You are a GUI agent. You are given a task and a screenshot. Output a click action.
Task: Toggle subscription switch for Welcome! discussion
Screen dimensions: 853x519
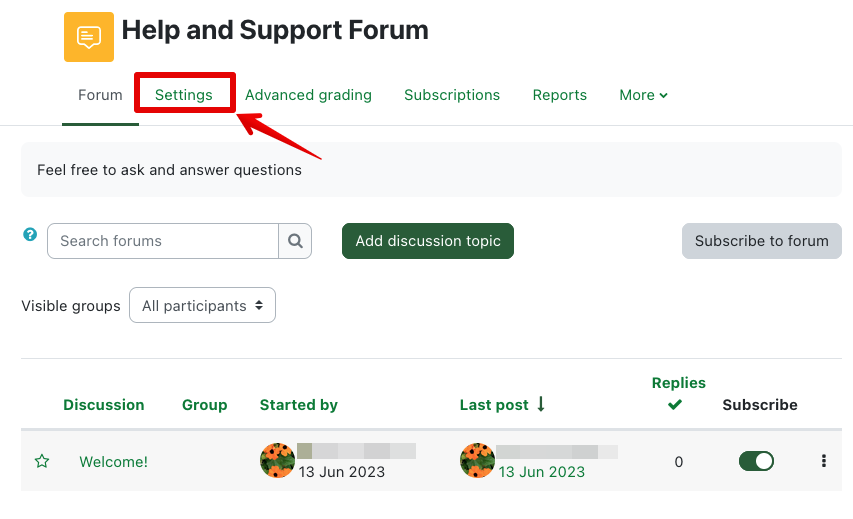756,461
